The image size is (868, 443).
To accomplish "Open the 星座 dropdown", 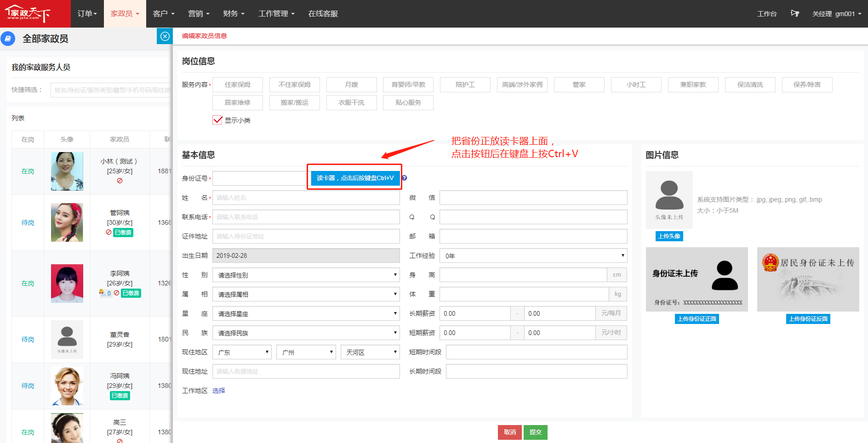I will tap(306, 313).
